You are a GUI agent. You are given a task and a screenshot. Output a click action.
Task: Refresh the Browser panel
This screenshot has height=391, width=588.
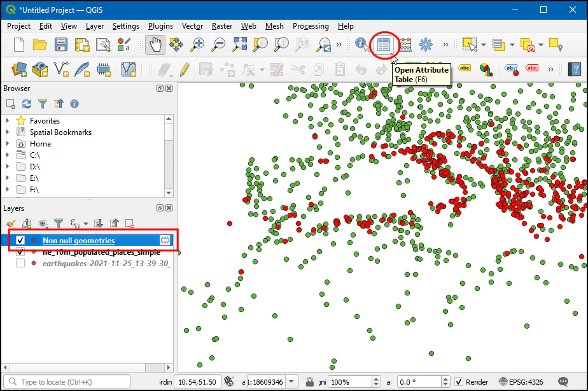tap(25, 103)
